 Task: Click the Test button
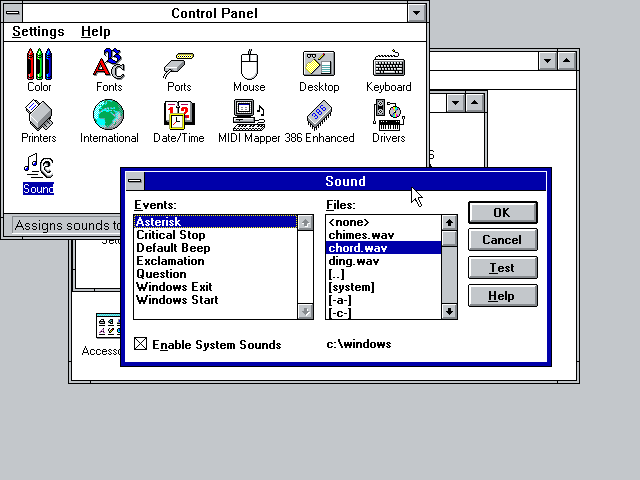point(502,268)
